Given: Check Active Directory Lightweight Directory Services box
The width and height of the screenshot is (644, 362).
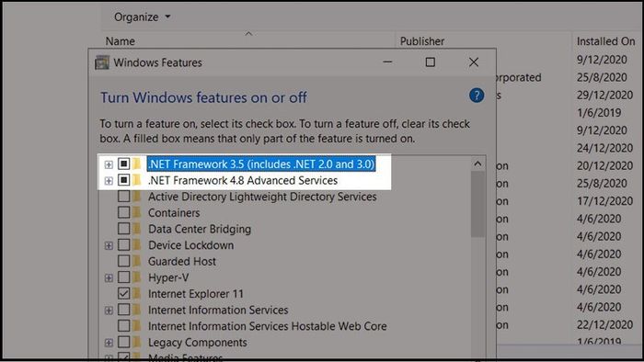Looking at the screenshot, I should pyautogui.click(x=123, y=196).
